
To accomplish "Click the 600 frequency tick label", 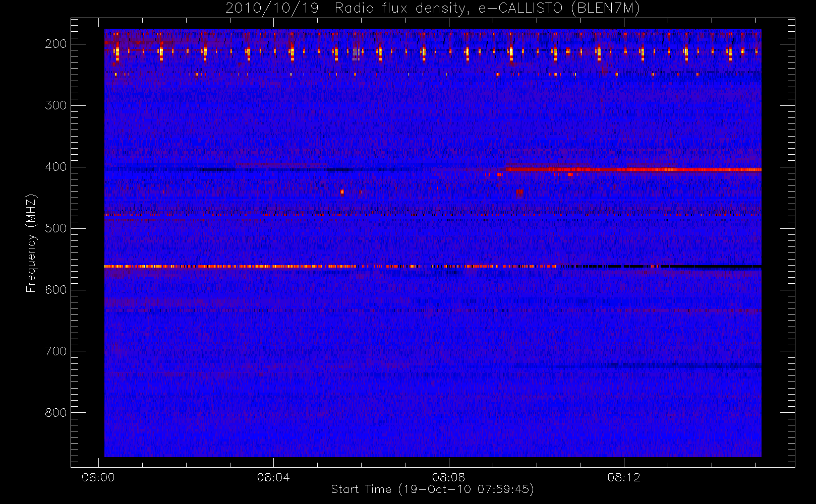I will pyautogui.click(x=56, y=290).
